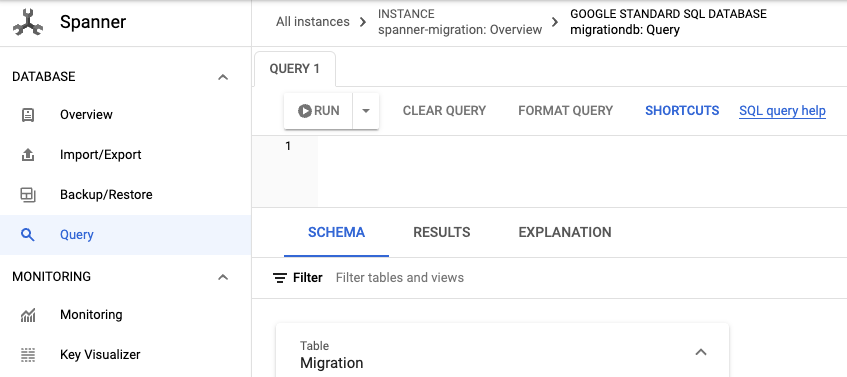Open the SQL query help link

pos(782,111)
